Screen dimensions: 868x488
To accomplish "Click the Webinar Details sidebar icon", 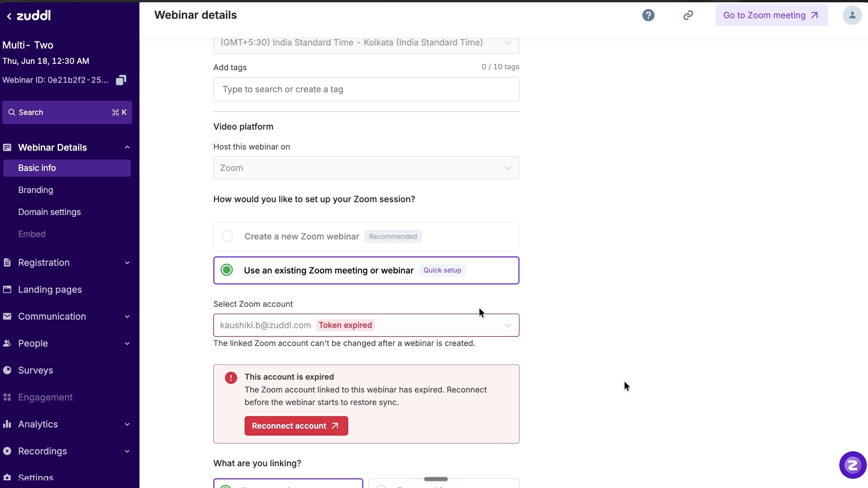I will click(x=7, y=147).
